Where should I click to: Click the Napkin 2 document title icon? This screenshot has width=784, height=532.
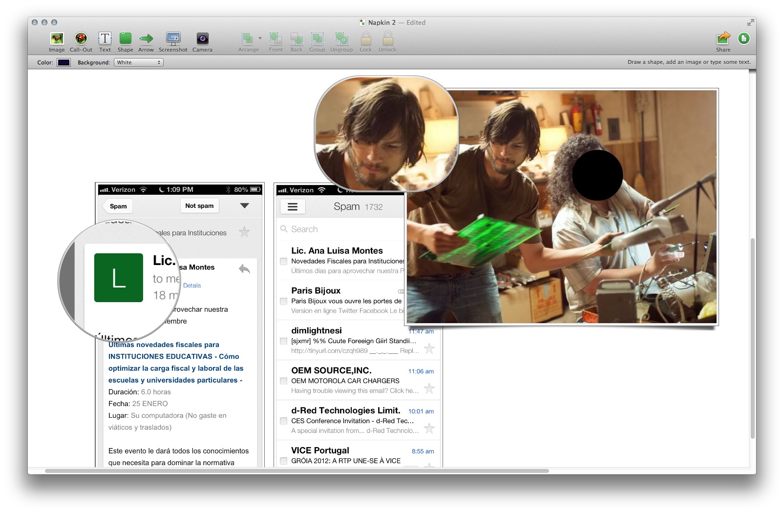tap(362, 22)
